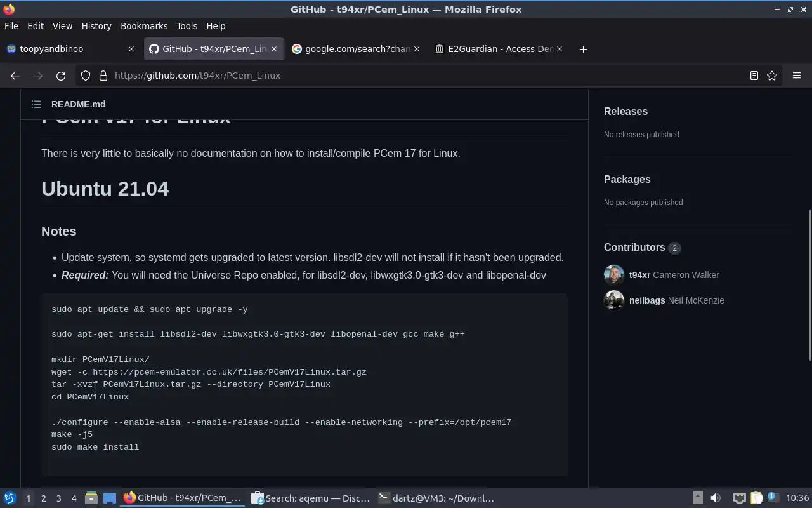Click the Ubuntu 21.04 heading
The width and height of the screenshot is (812, 508).
click(x=105, y=189)
